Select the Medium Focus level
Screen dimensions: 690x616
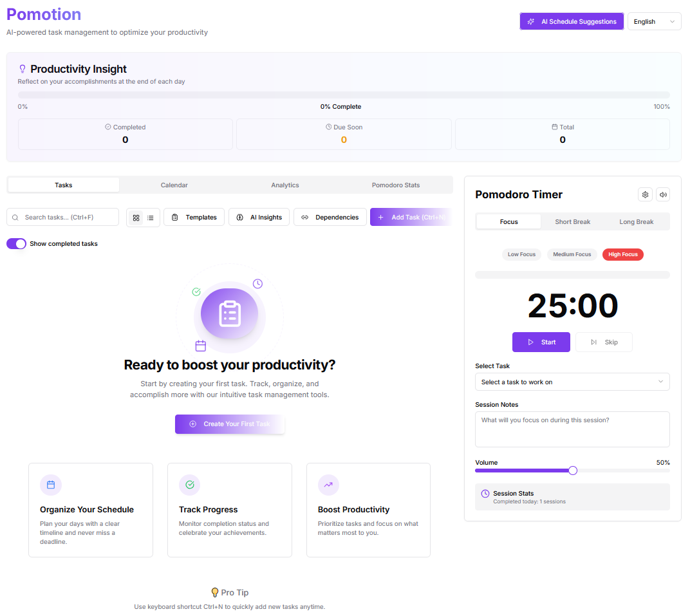572,254
